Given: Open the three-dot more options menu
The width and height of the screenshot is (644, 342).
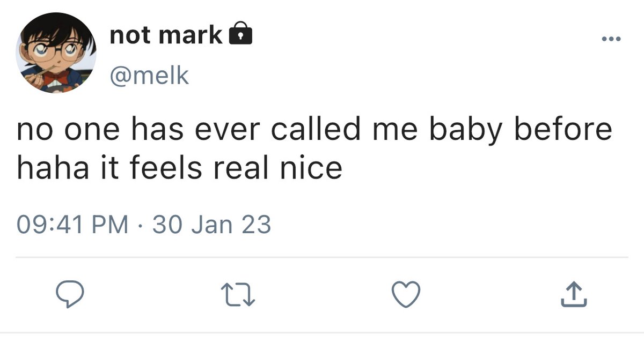Looking at the screenshot, I should point(611,39).
